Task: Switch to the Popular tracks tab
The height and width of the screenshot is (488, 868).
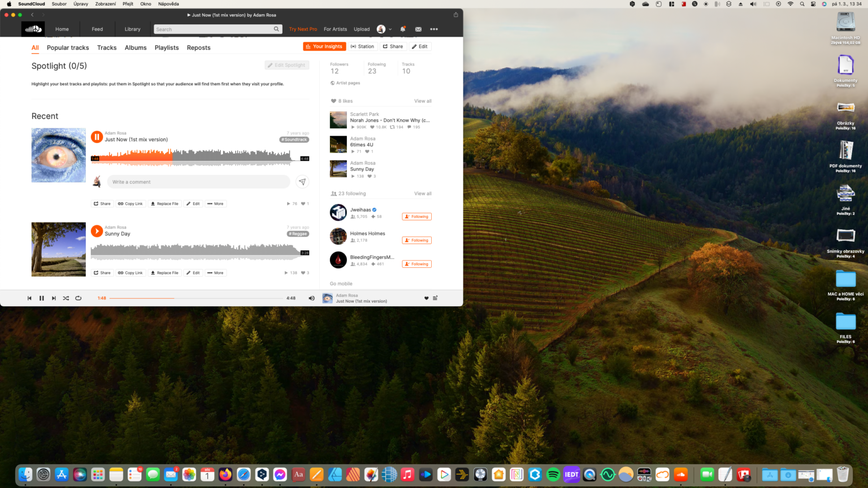Action: click(68, 47)
